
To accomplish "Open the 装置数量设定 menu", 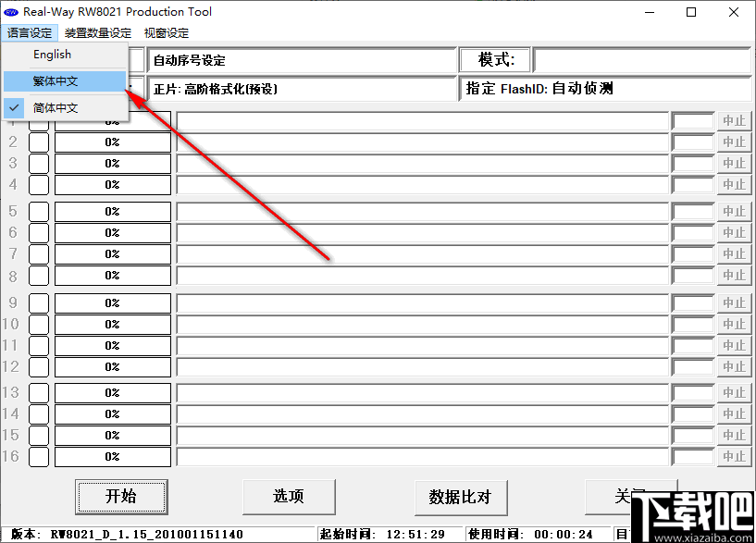I will pyautogui.click(x=97, y=31).
